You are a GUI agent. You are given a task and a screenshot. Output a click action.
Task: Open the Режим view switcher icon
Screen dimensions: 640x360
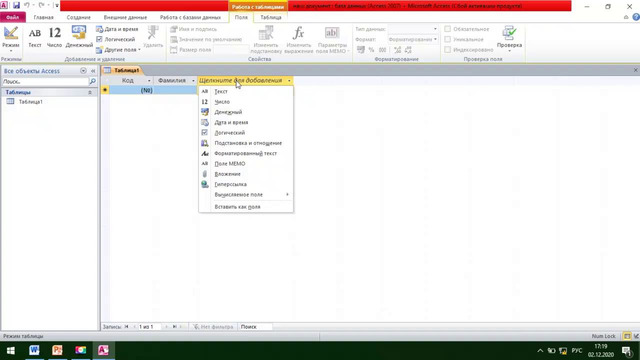11,33
